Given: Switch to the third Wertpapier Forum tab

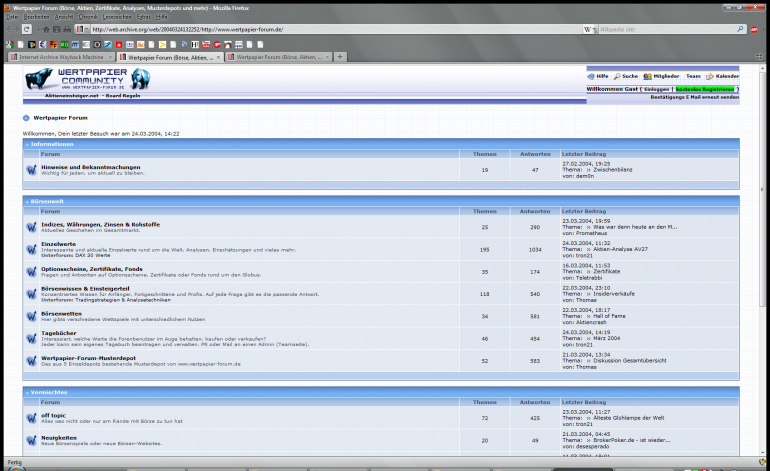Looking at the screenshot, I should (279, 57).
